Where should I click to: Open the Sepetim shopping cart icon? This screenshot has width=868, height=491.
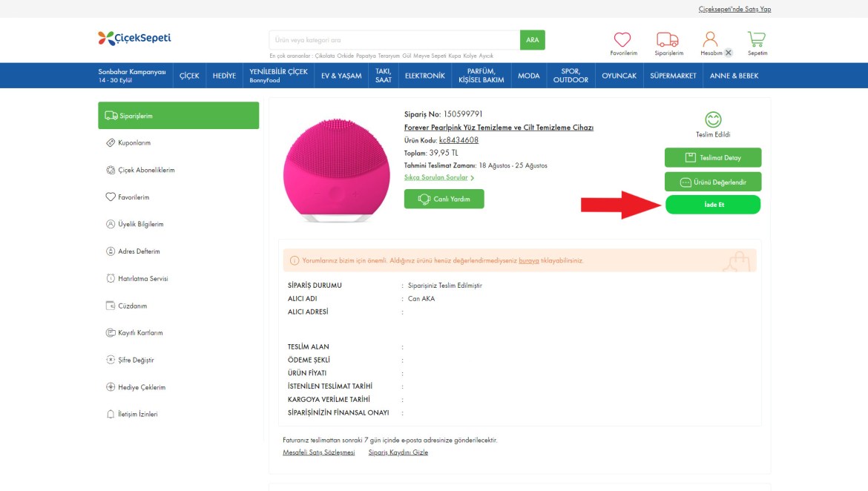[757, 39]
